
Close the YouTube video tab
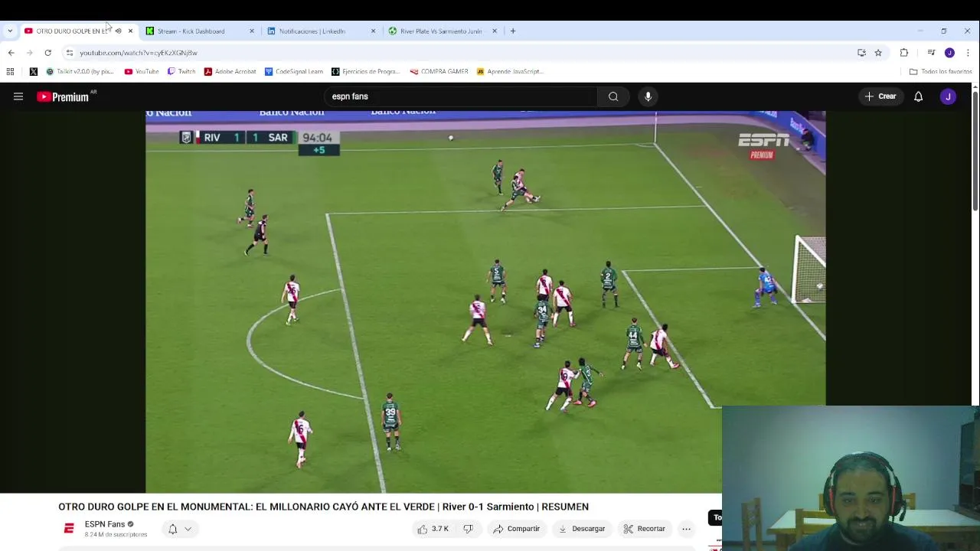pos(130,31)
